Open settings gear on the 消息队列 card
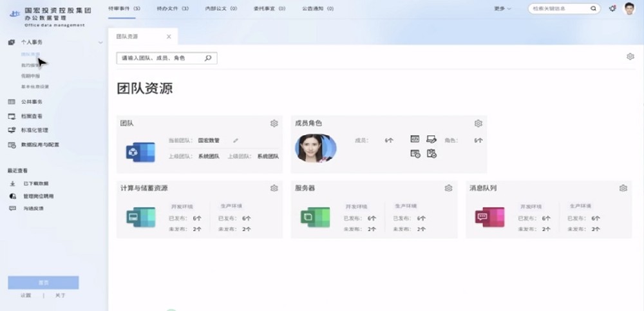The width and height of the screenshot is (644, 311). (x=623, y=188)
